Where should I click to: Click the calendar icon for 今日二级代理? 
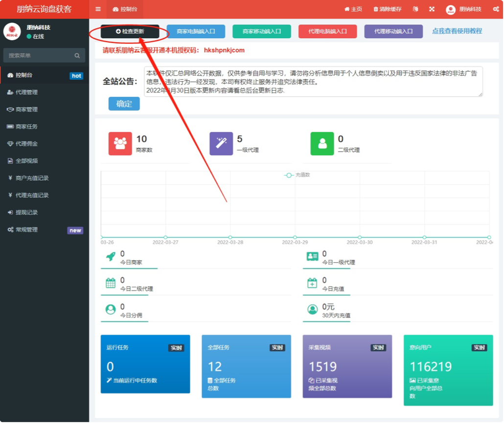point(111,283)
